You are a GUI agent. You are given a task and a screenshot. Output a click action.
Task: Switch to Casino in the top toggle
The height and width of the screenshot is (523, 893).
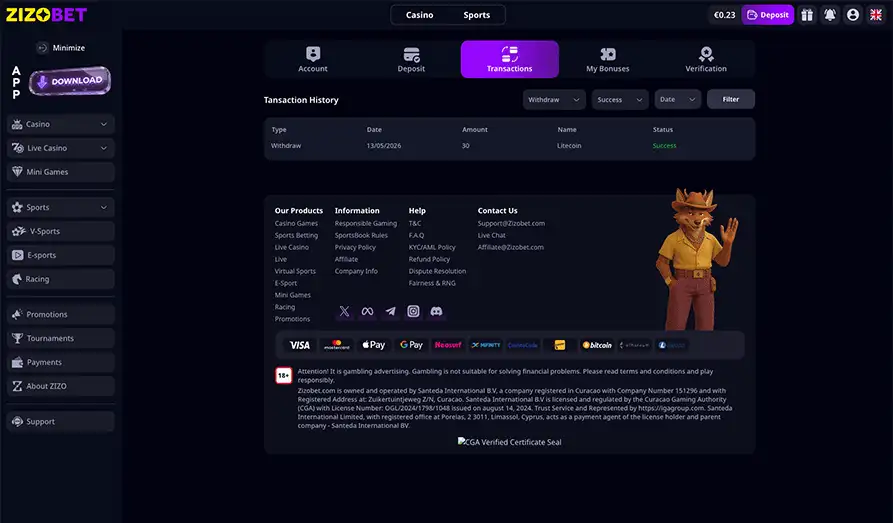click(x=420, y=15)
